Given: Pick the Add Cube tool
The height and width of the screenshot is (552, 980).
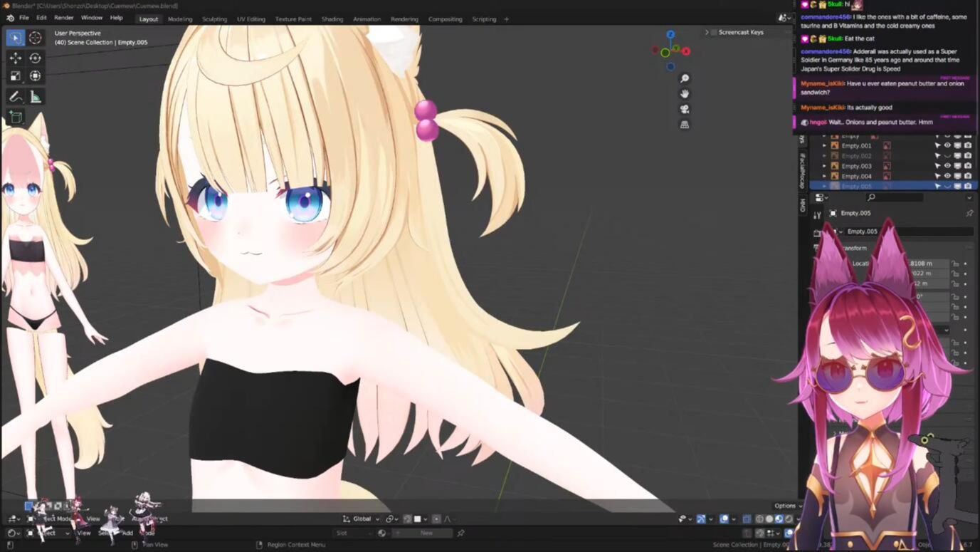Looking at the screenshot, I should click(x=15, y=117).
